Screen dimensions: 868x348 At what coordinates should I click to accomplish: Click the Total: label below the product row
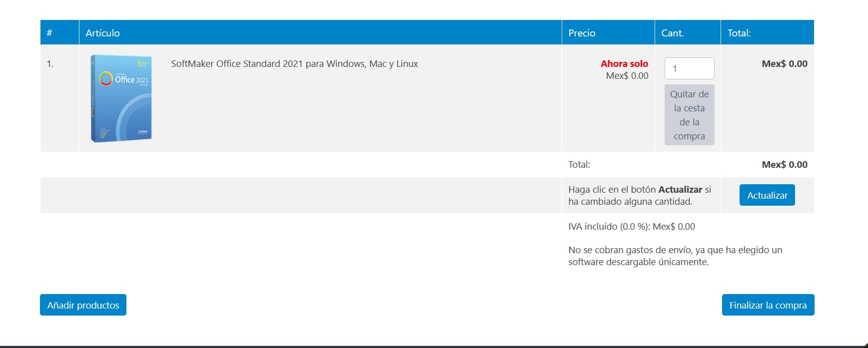(579, 164)
